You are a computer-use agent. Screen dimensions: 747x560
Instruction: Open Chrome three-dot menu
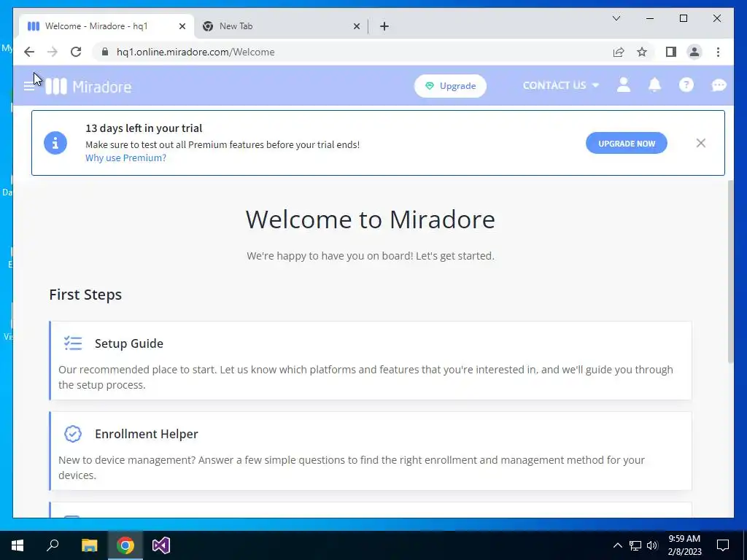718,52
